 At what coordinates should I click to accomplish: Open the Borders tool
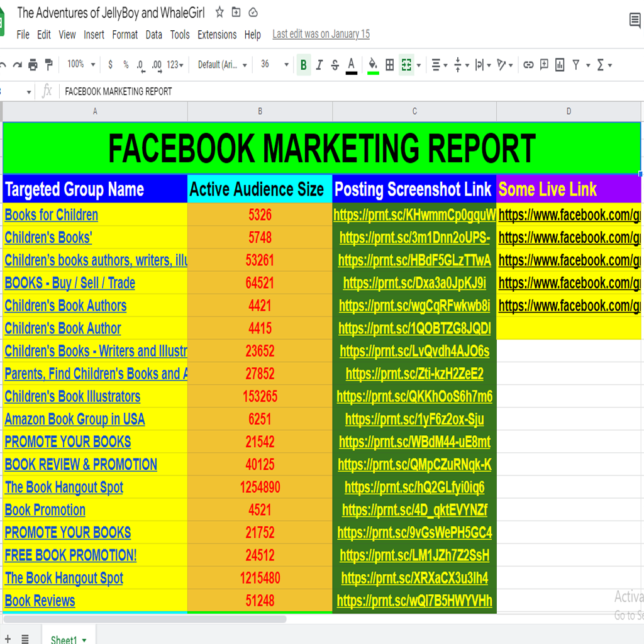(390, 65)
